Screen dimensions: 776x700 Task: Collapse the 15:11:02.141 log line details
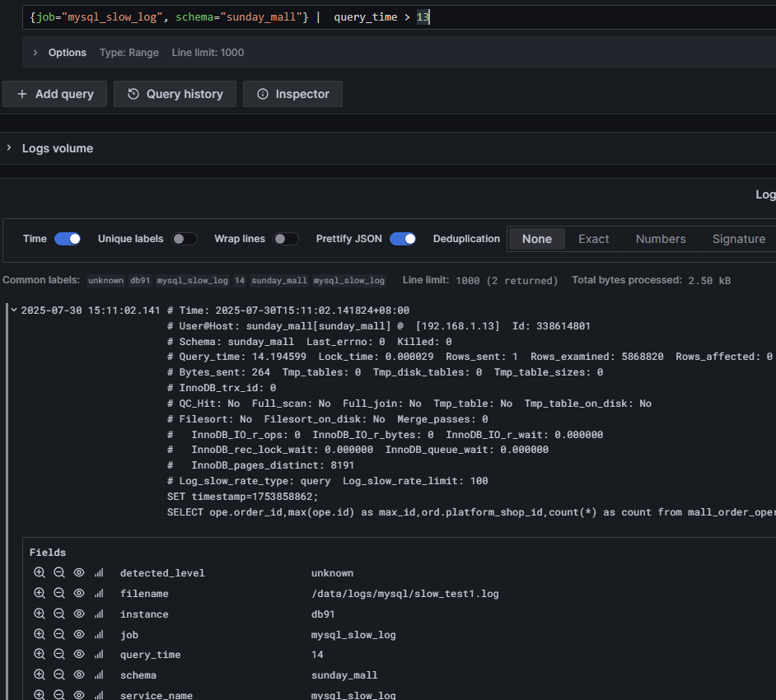coord(14,310)
